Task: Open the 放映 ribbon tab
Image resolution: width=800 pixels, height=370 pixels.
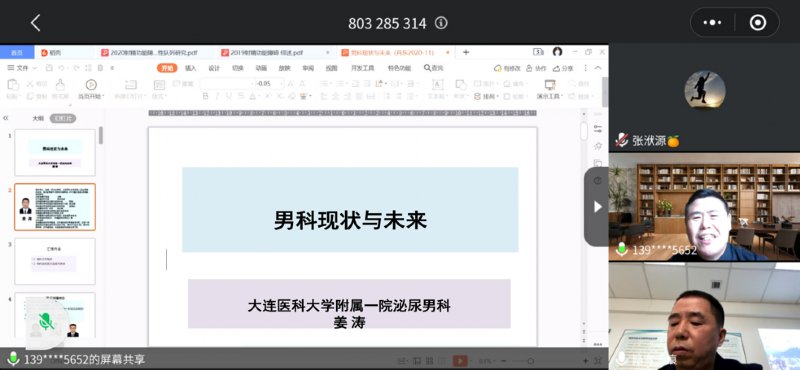Action: point(284,68)
